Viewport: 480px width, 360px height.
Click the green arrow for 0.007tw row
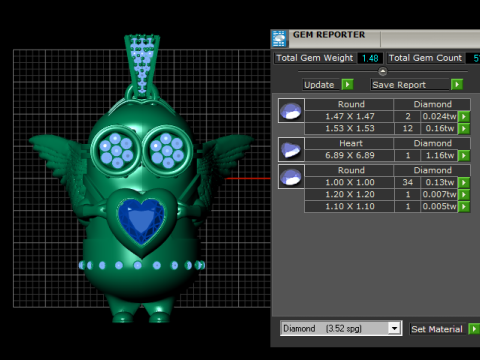point(464,194)
